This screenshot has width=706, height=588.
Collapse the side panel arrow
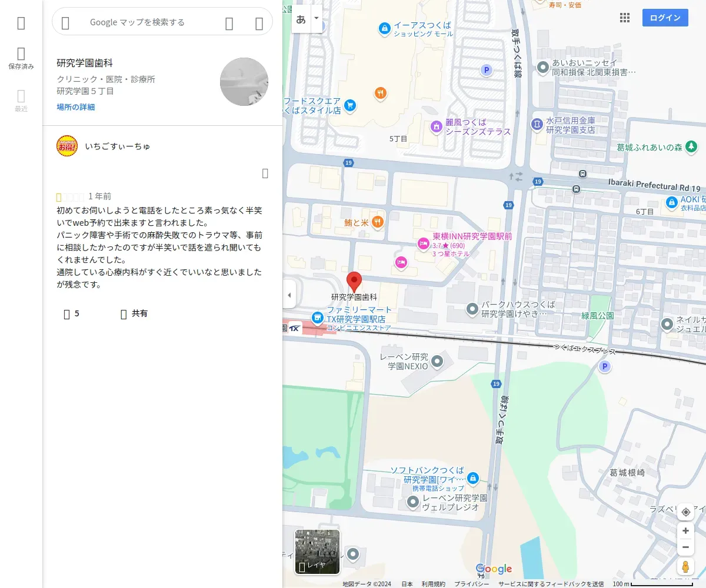289,295
